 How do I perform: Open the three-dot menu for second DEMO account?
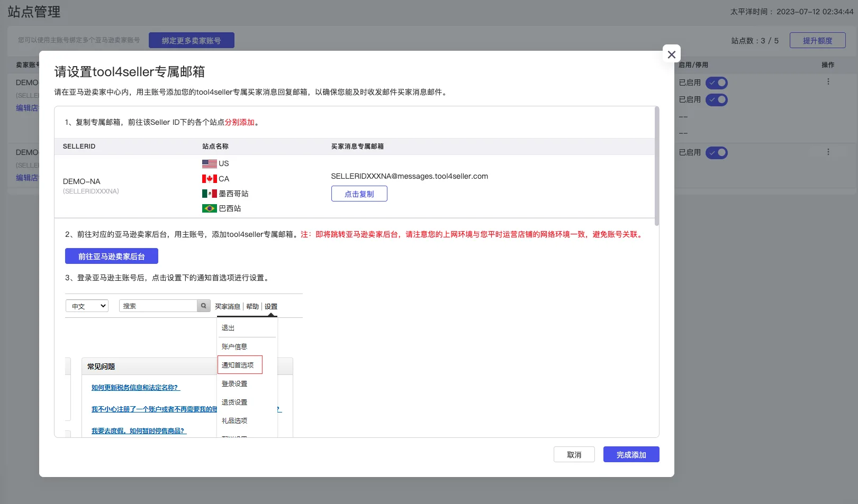tap(828, 152)
